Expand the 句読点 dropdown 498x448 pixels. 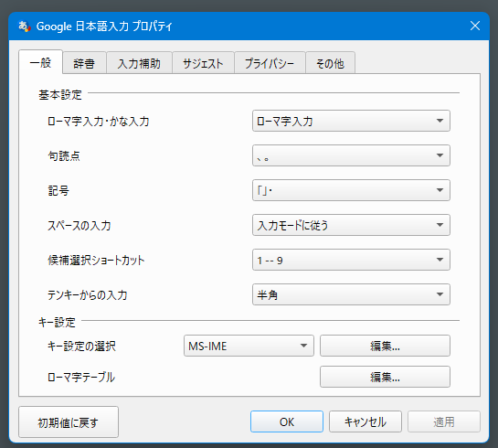pyautogui.click(x=351, y=155)
